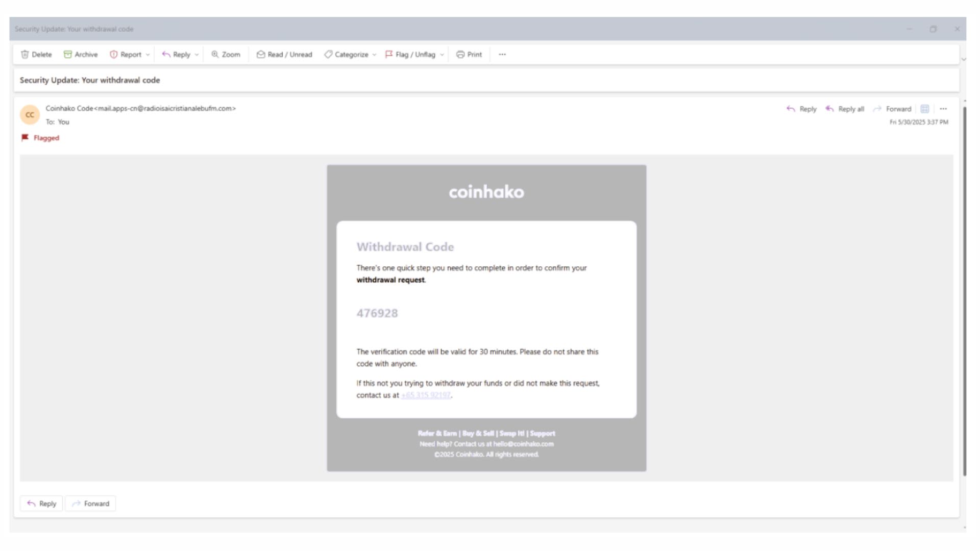Click the phone number link in email
980x551 pixels.
pyautogui.click(x=426, y=395)
